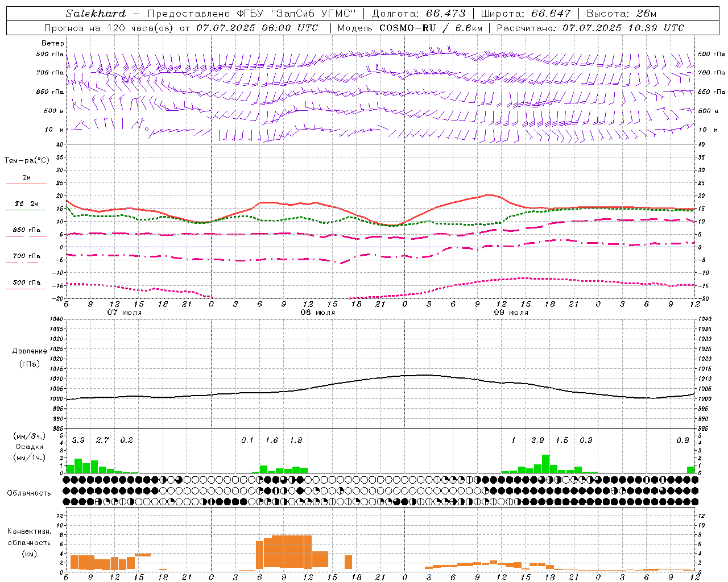Select the "08 июля" date label
728x582 pixels.
(x=318, y=313)
